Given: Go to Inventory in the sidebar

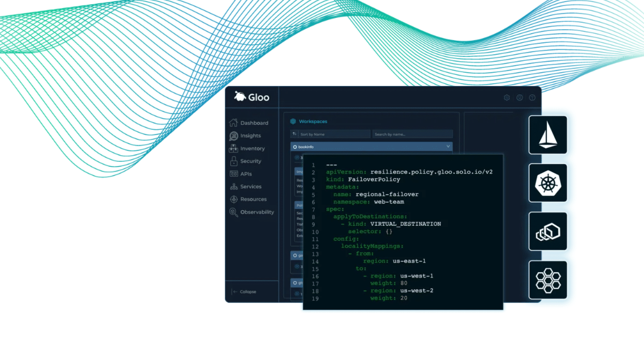Looking at the screenshot, I should (247, 149).
